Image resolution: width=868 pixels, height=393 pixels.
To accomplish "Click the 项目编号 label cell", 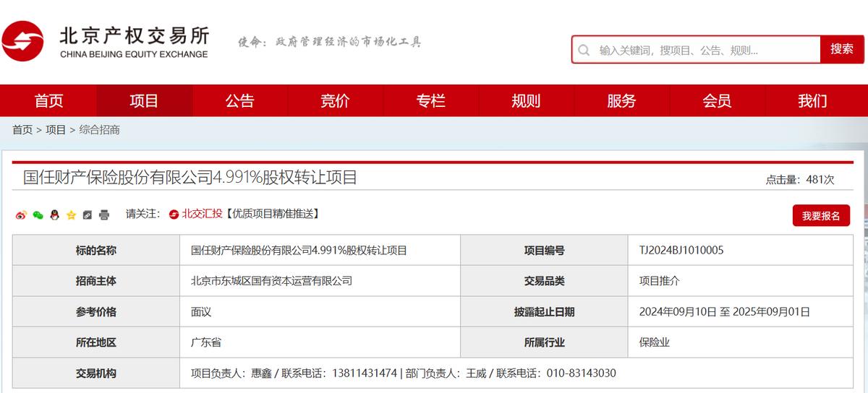I will coord(545,251).
